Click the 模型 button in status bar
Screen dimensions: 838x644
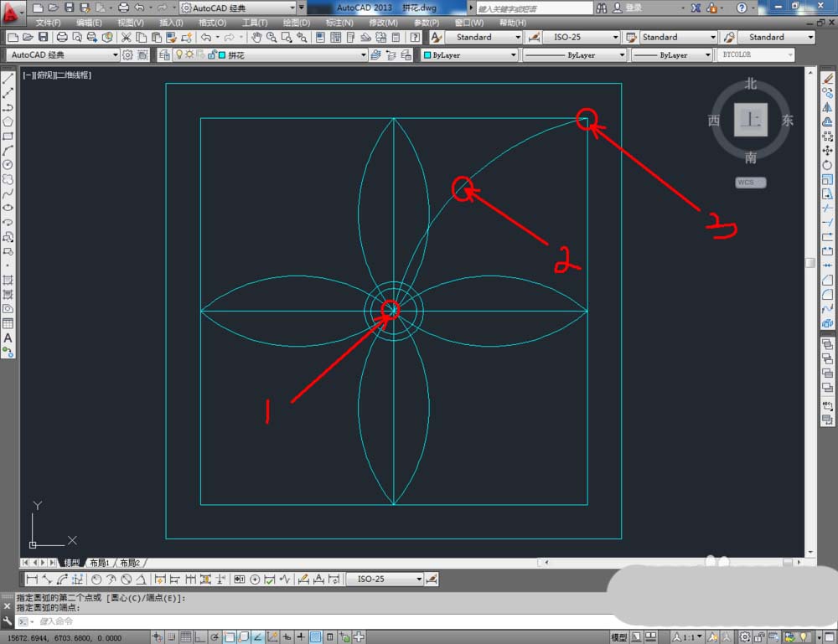tap(618, 637)
